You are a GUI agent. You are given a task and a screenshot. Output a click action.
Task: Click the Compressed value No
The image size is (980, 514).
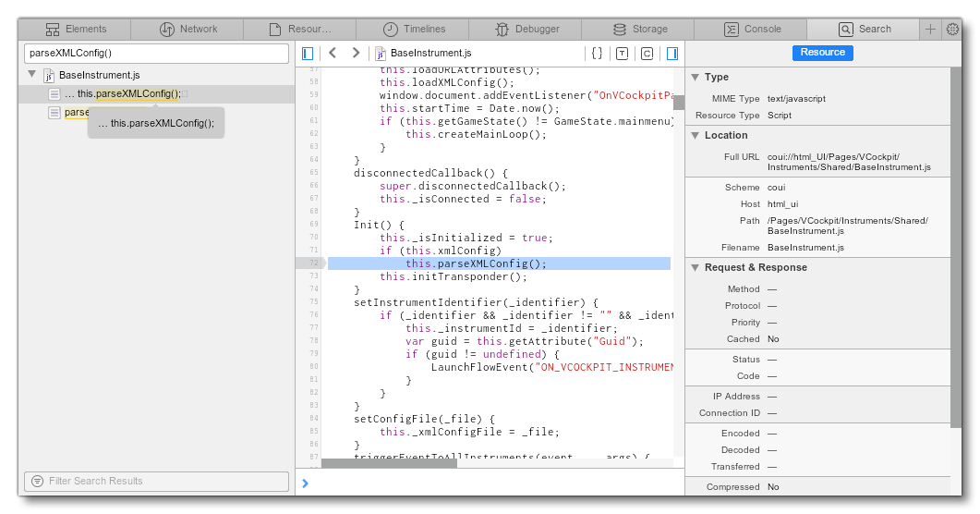[773, 487]
